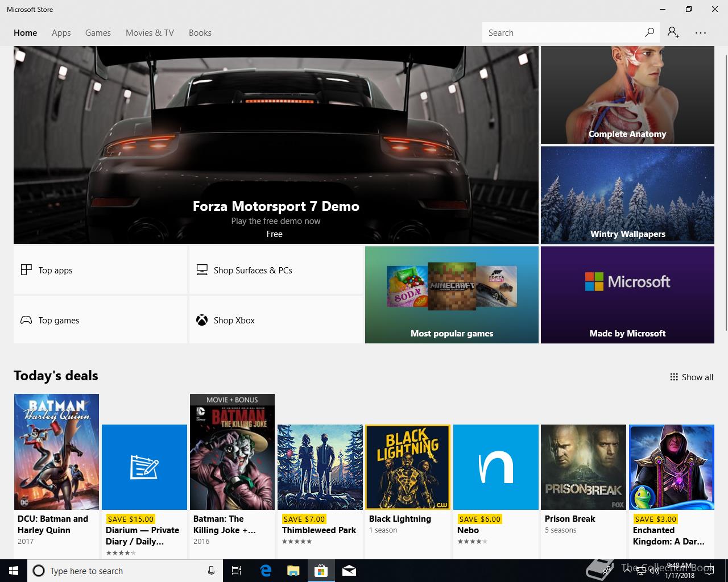Open the Batman: The Killing Joke poster
728x582 pixels.
(x=232, y=452)
